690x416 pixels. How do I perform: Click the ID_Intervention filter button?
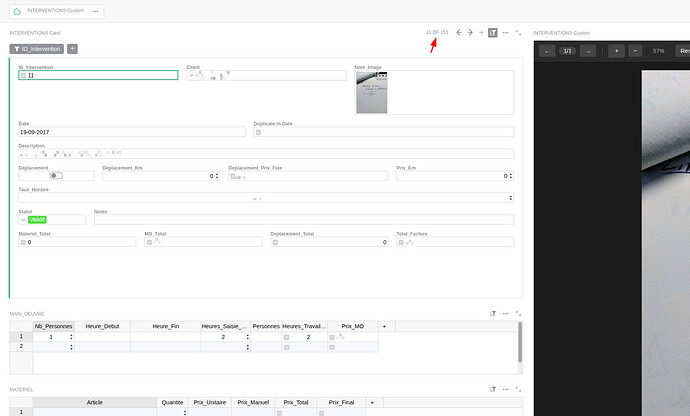coord(37,49)
